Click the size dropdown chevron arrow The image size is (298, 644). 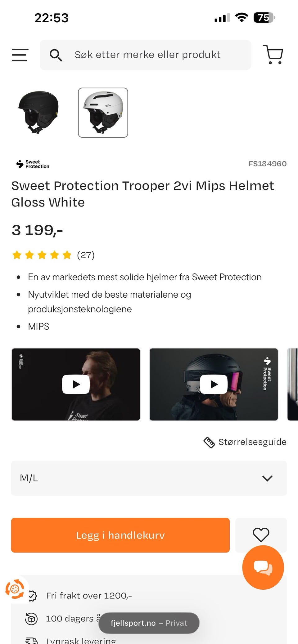coord(267,478)
